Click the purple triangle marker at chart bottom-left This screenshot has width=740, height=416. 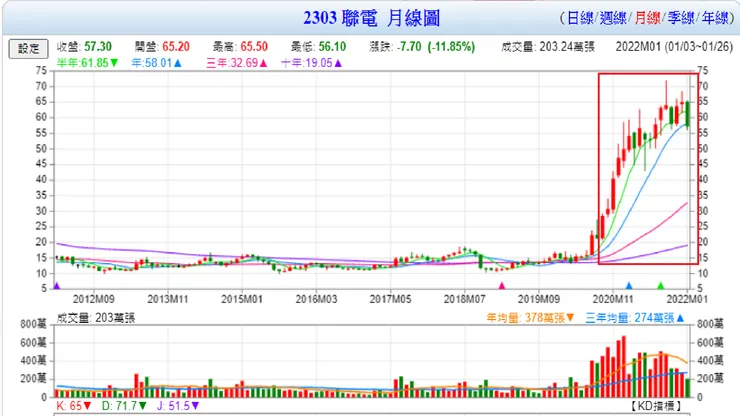point(57,286)
